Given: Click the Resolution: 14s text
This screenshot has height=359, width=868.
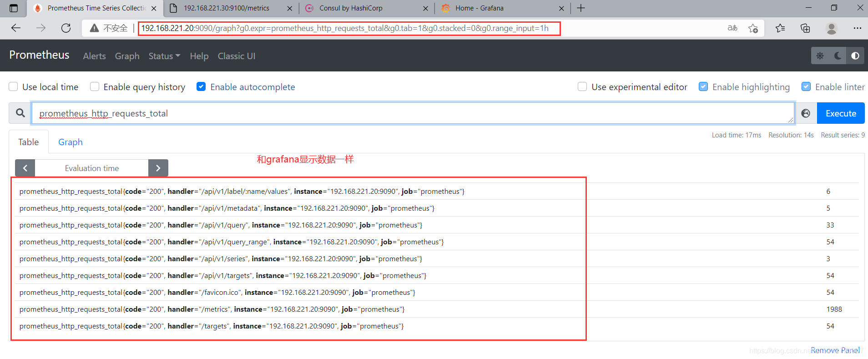Looking at the screenshot, I should tap(791, 135).
